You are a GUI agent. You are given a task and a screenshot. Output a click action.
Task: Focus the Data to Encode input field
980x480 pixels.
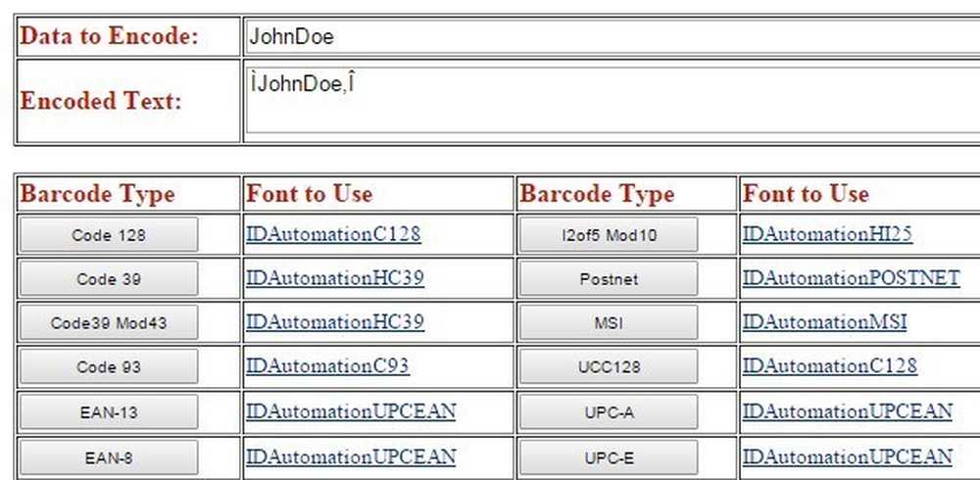click(612, 37)
